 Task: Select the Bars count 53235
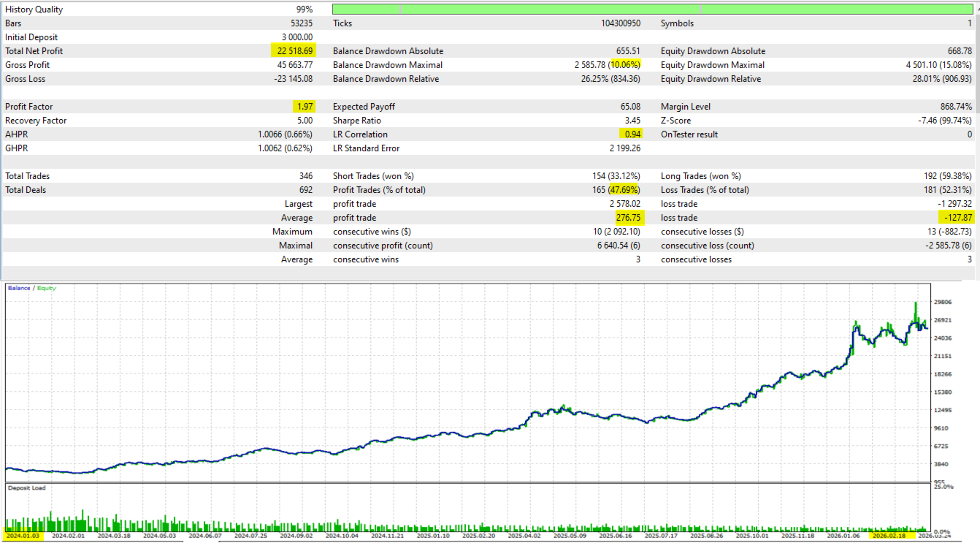click(x=300, y=23)
